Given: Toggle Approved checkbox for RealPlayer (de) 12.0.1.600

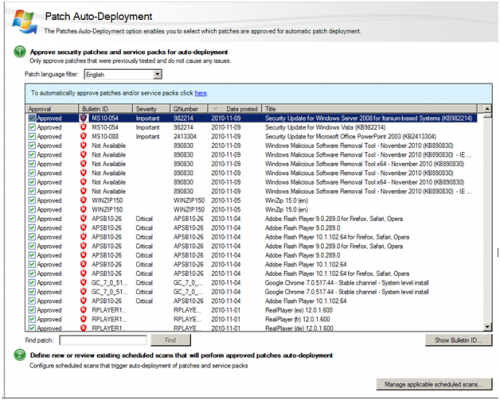Looking at the screenshot, I should coord(32,328).
